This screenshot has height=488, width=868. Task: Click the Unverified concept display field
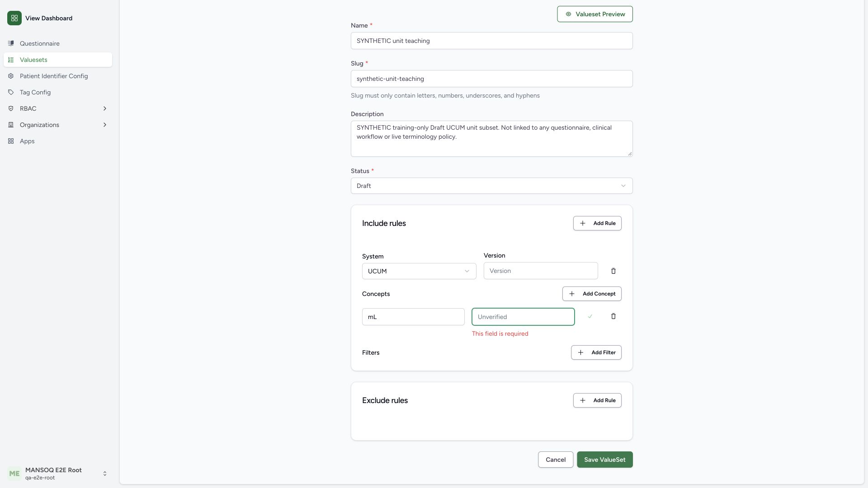point(523,317)
